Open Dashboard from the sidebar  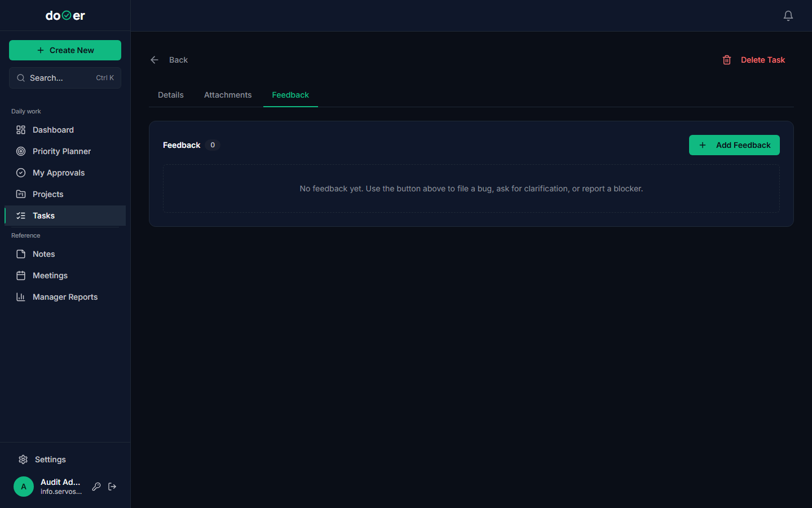pos(65,130)
